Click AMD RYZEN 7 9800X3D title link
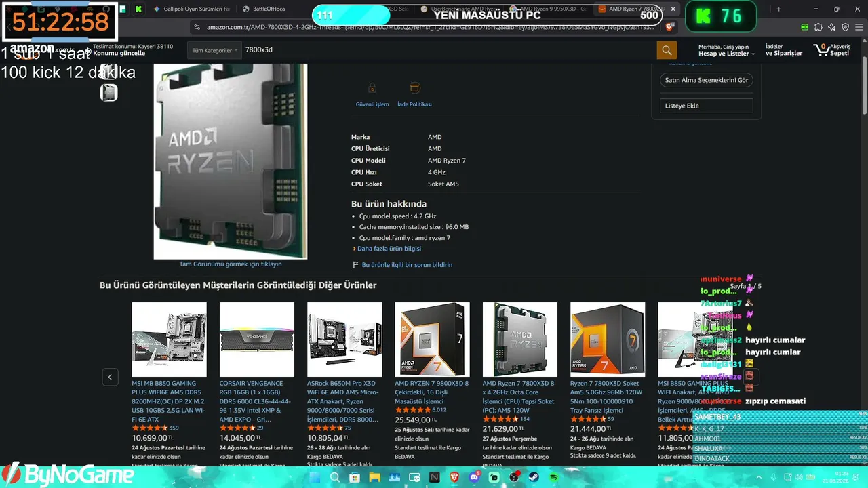The image size is (868, 488). coord(432,392)
